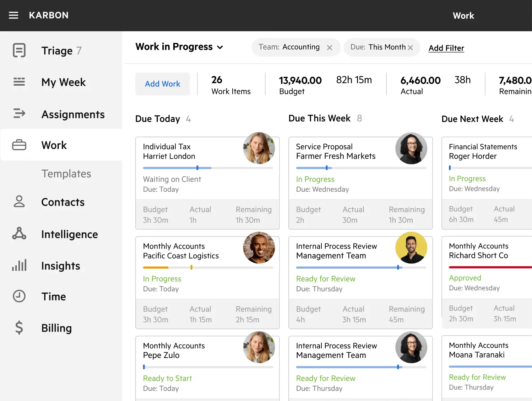
Task: Click In Progress status on Pacific Coast Logistics
Action: [x=162, y=279]
